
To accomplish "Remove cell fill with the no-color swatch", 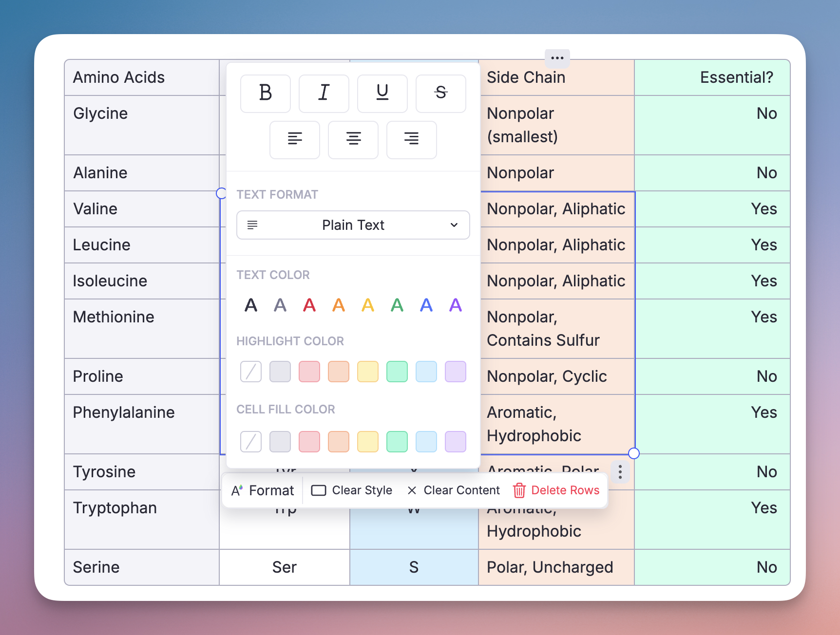I will tap(251, 442).
